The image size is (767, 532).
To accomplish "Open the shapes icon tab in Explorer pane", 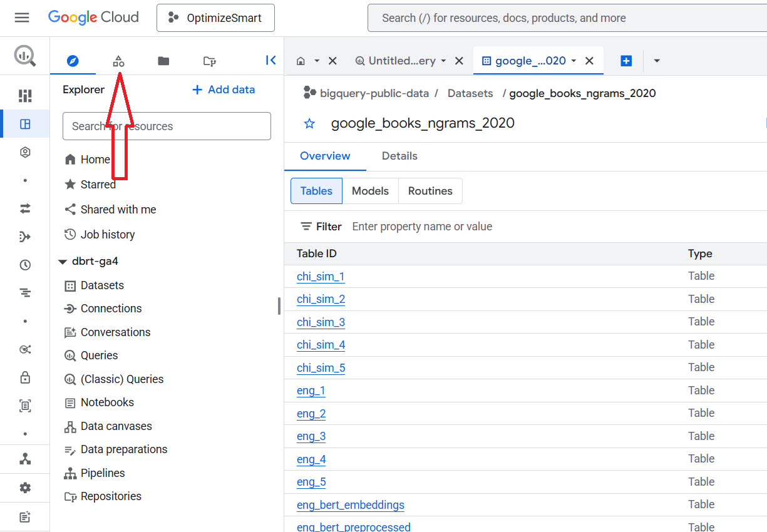I will [118, 61].
